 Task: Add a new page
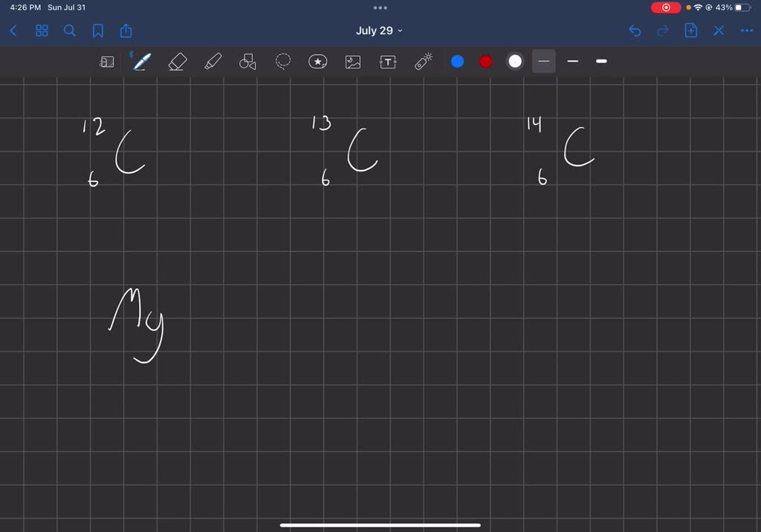pos(690,30)
